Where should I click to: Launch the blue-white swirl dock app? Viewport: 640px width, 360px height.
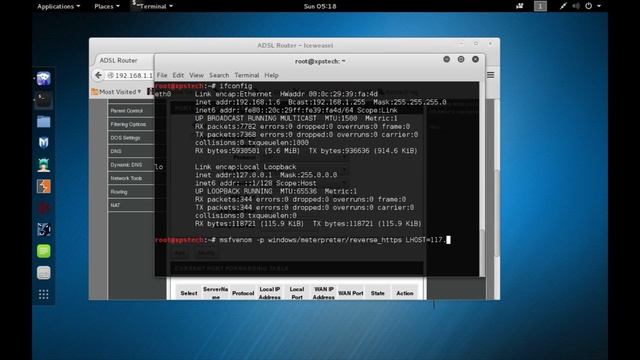pyautogui.click(x=44, y=229)
